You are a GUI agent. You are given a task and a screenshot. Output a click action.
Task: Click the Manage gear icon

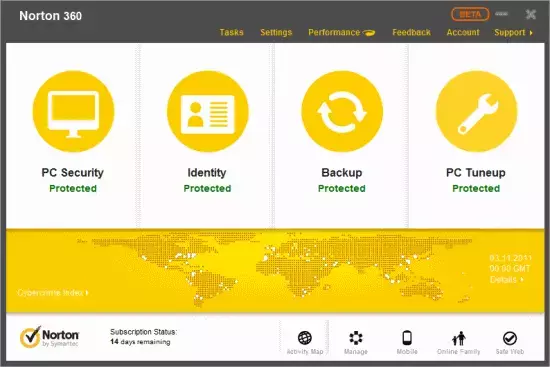(356, 338)
